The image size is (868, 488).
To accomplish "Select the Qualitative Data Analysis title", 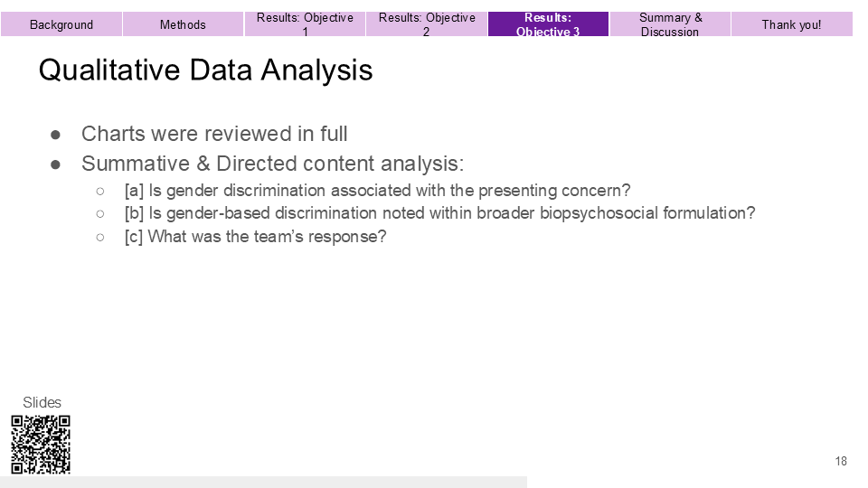I will (x=205, y=70).
